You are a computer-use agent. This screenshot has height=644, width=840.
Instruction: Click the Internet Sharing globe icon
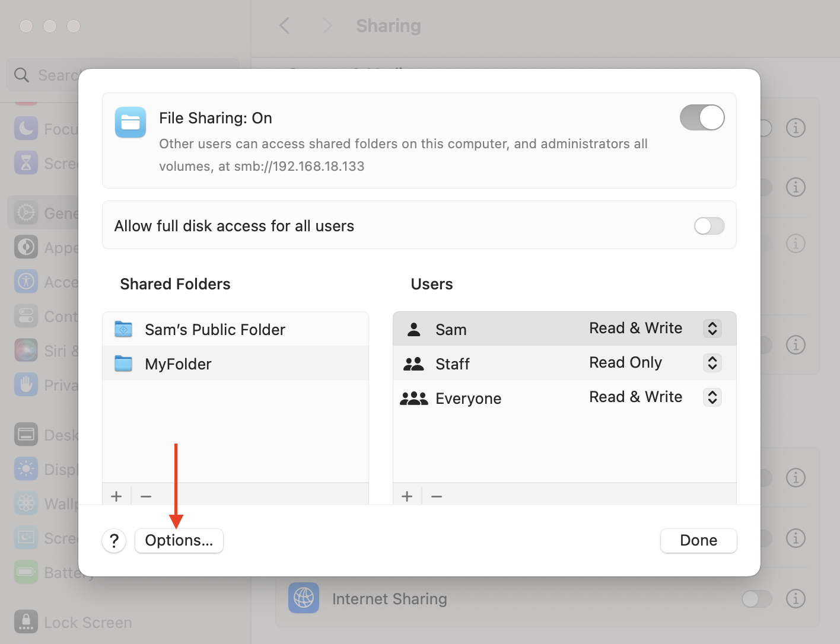304,598
